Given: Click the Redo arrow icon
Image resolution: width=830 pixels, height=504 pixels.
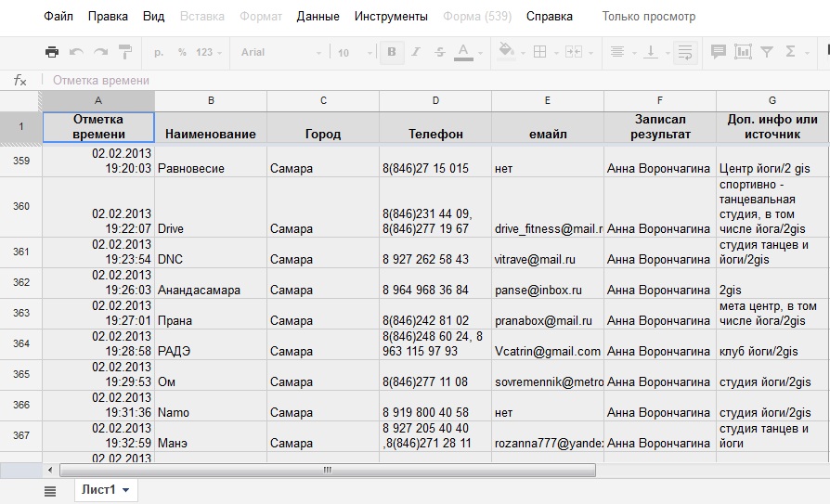Looking at the screenshot, I should tap(100, 52).
